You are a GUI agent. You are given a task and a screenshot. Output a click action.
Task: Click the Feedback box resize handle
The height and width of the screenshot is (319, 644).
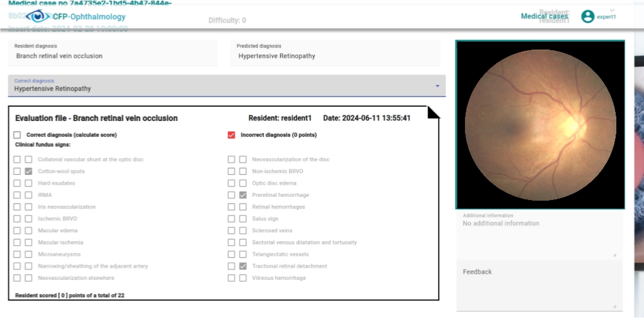(614, 306)
